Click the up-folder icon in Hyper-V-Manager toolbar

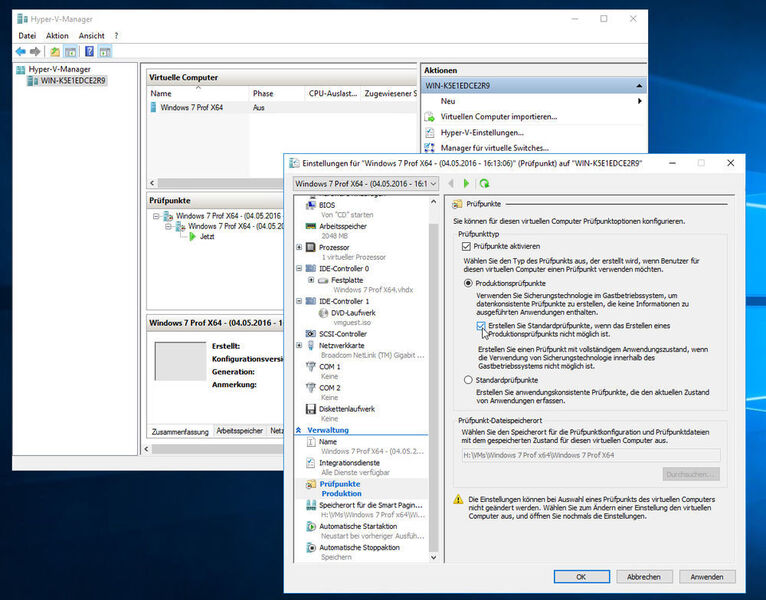55,51
